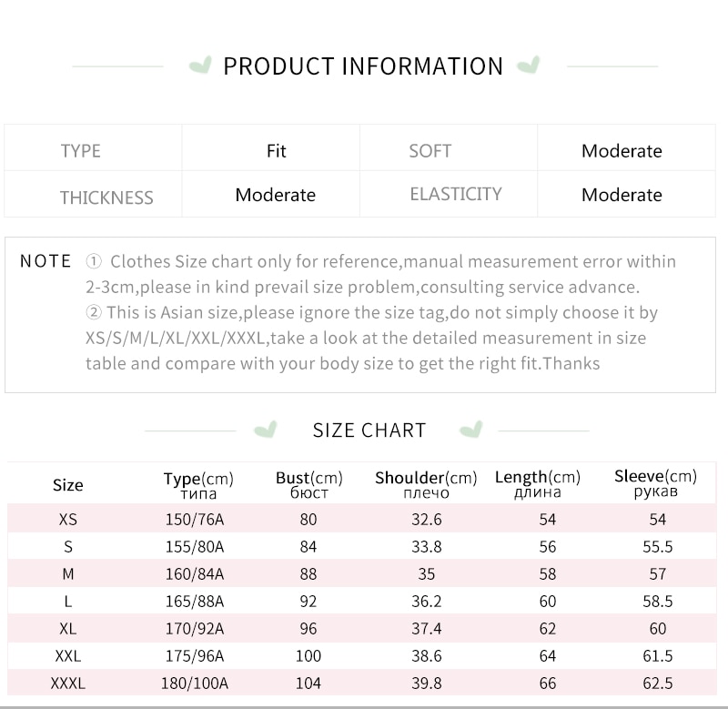The image size is (728, 709).
Task: Select the Shoulder(cm) column header
Action: point(426,484)
